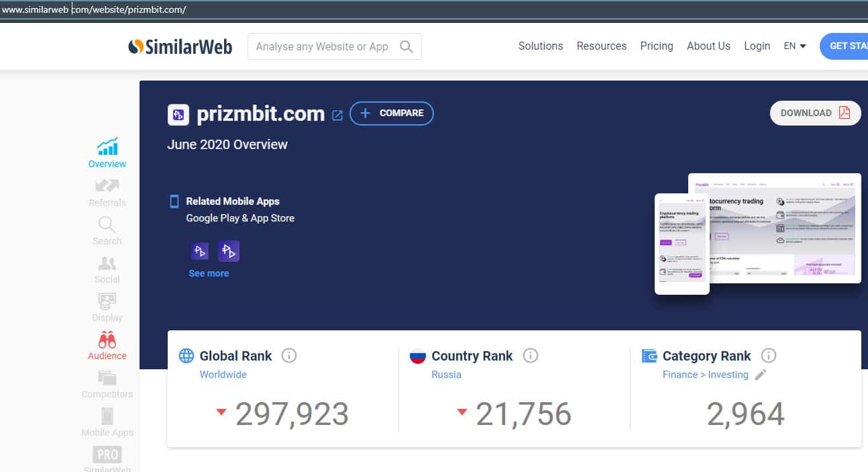Click the Get Started button
Viewport: 868px width, 472px height.
click(844, 46)
